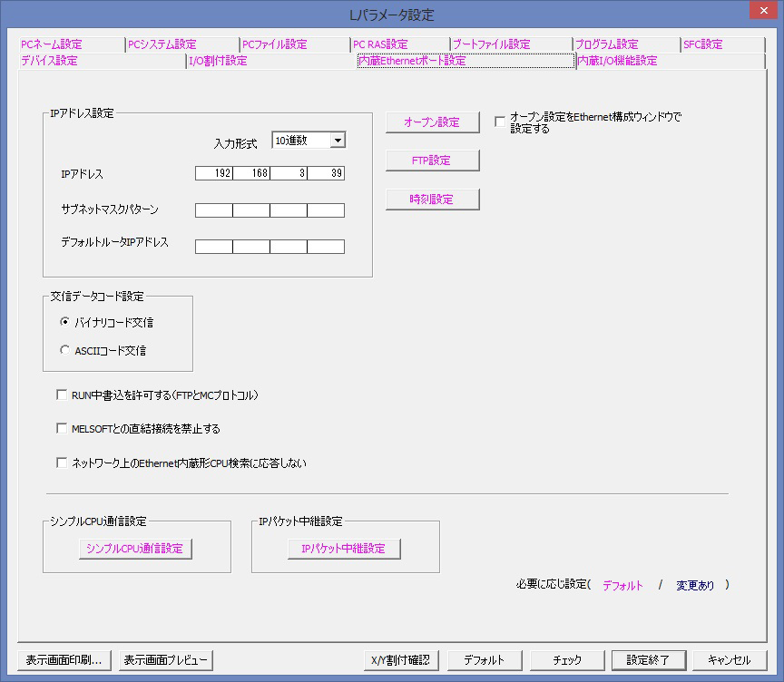Enable RUN中書込を許可する checkbox
The width and height of the screenshot is (784, 682).
(62, 395)
